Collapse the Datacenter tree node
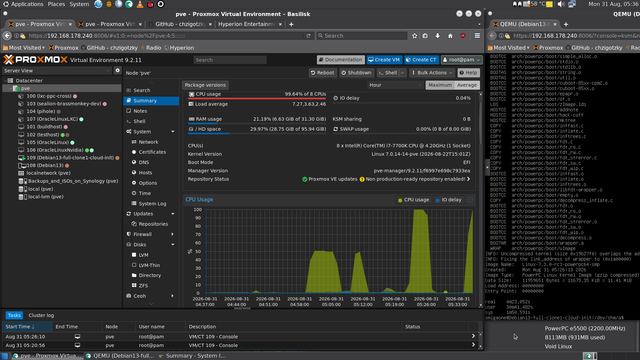640x360 pixels. 5,80
